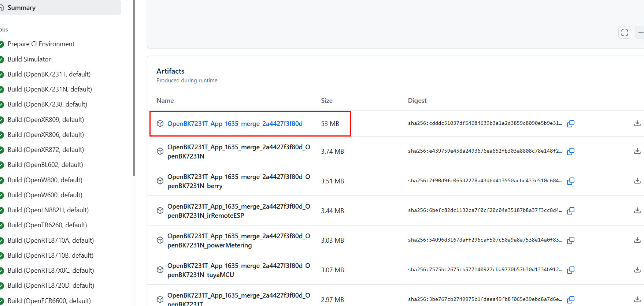The height and width of the screenshot is (306, 644).
Task: Open Build (OpenRTL87X0C, default) job
Action: click(x=51, y=270)
